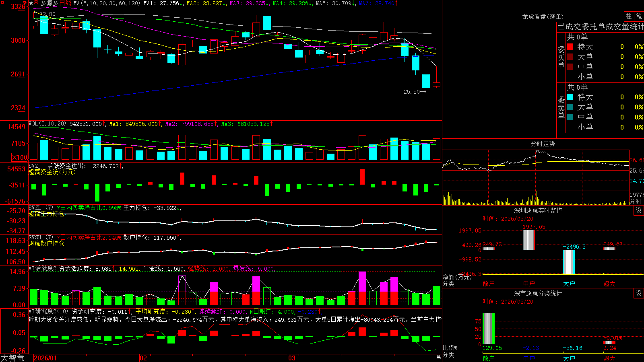Click the 超赢资金流(万元) label

(x=52, y=172)
